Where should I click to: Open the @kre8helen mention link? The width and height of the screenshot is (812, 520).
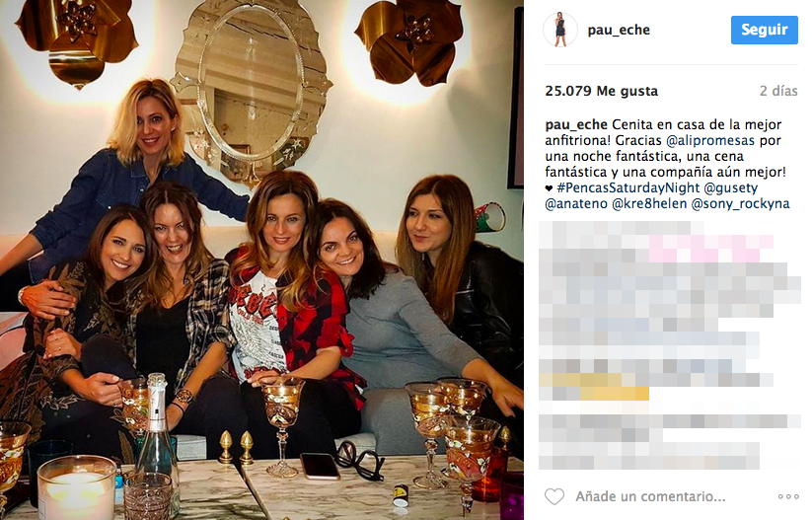[649, 203]
